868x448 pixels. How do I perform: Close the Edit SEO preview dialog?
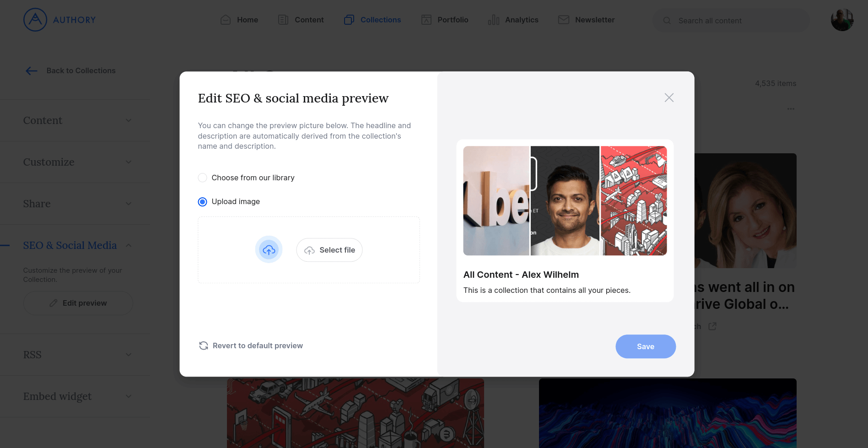point(669,97)
